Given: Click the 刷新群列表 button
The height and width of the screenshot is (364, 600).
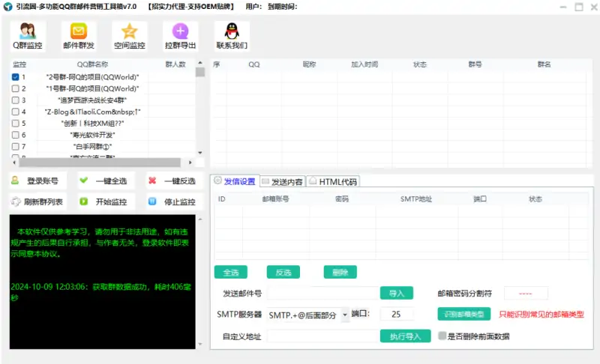Looking at the screenshot, I should point(38,201).
